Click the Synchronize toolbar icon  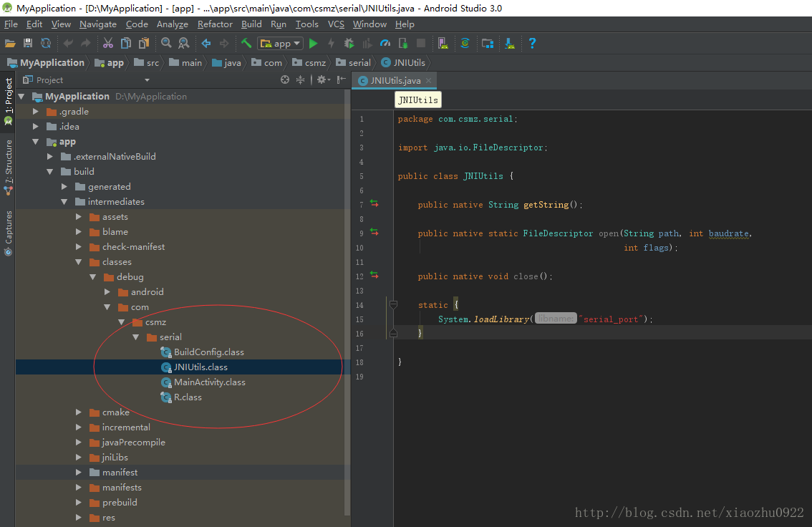(x=46, y=44)
